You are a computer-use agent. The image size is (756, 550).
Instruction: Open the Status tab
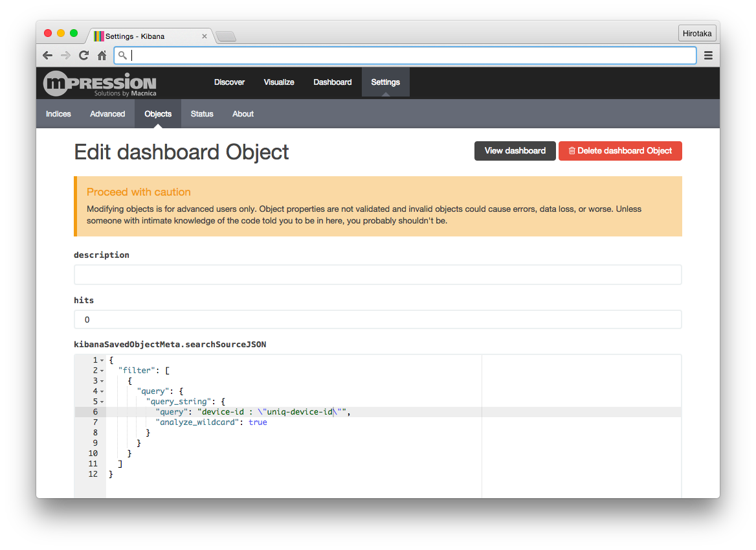coord(202,114)
